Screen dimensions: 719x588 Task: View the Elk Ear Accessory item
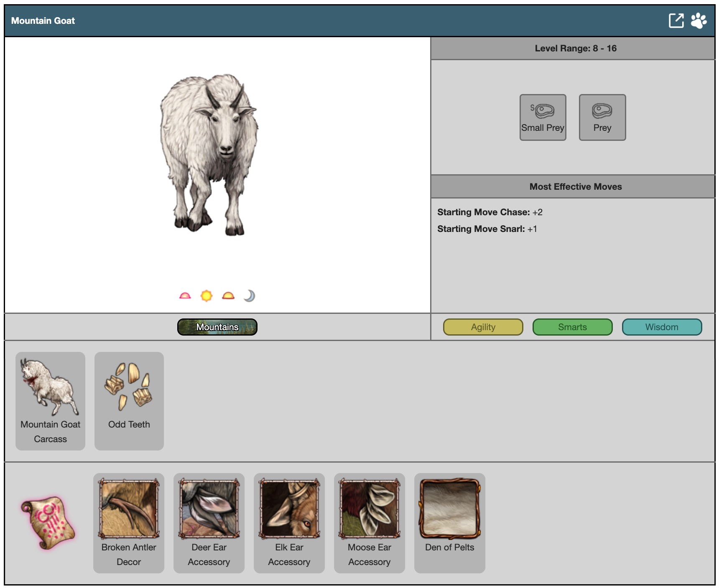click(289, 522)
